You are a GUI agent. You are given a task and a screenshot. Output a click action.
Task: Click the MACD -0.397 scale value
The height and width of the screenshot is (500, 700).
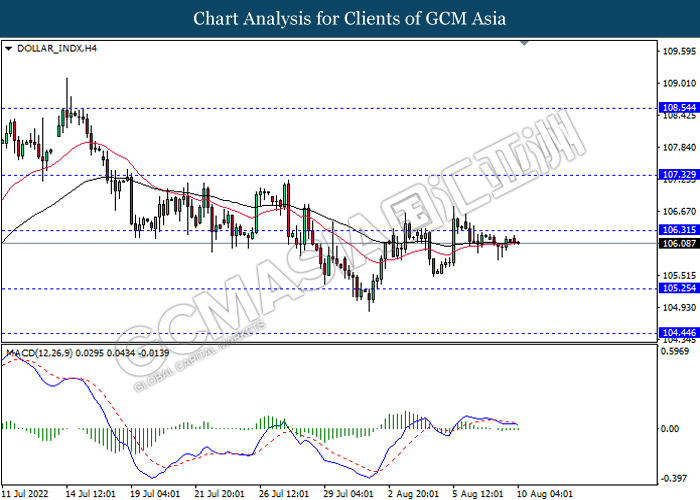pyautogui.click(x=674, y=479)
